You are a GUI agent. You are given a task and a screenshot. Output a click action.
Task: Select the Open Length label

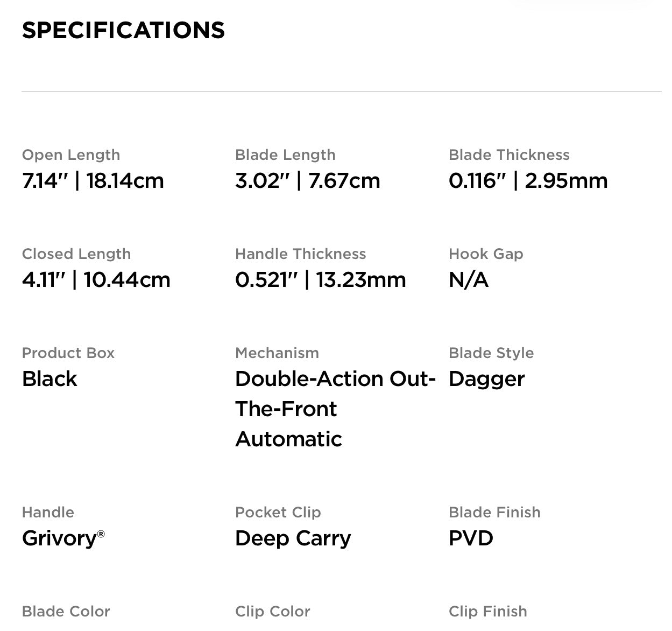coord(71,155)
